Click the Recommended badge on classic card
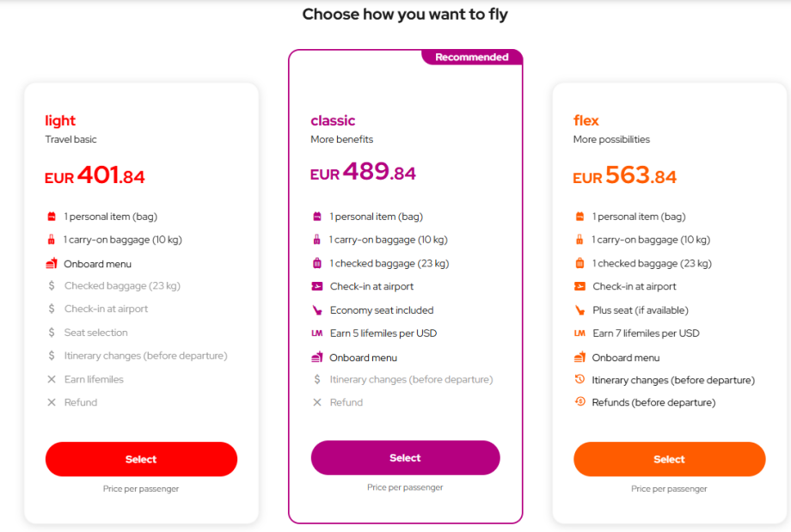Screen dimensions: 791x532 (471, 58)
